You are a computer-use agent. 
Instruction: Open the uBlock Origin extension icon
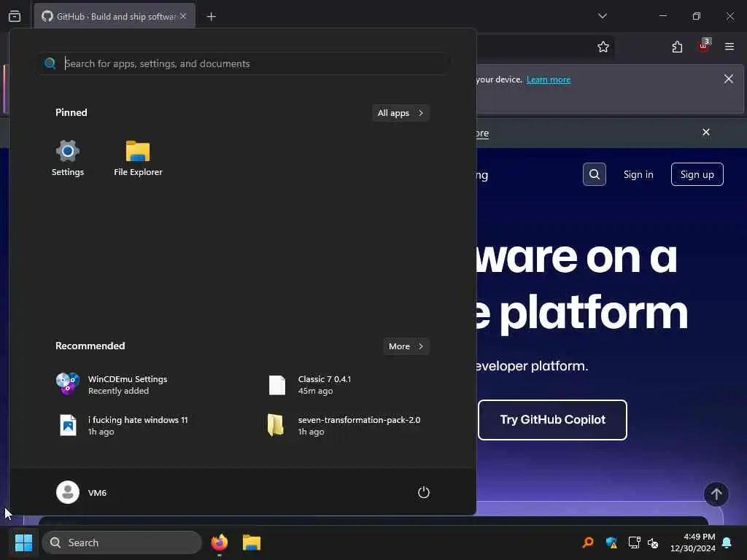pyautogui.click(x=704, y=46)
